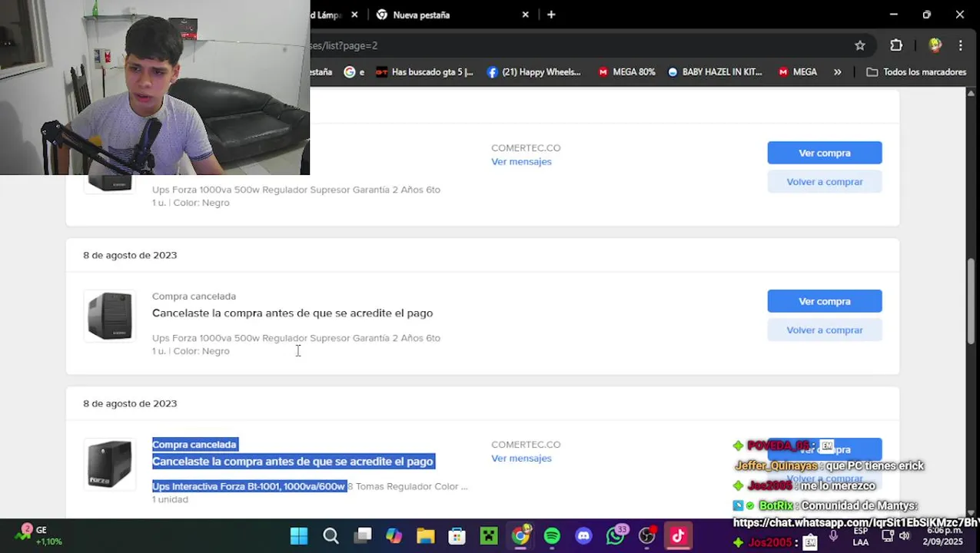Close the Nueva pestaña tab
The height and width of the screenshot is (553, 980).
pyautogui.click(x=526, y=15)
